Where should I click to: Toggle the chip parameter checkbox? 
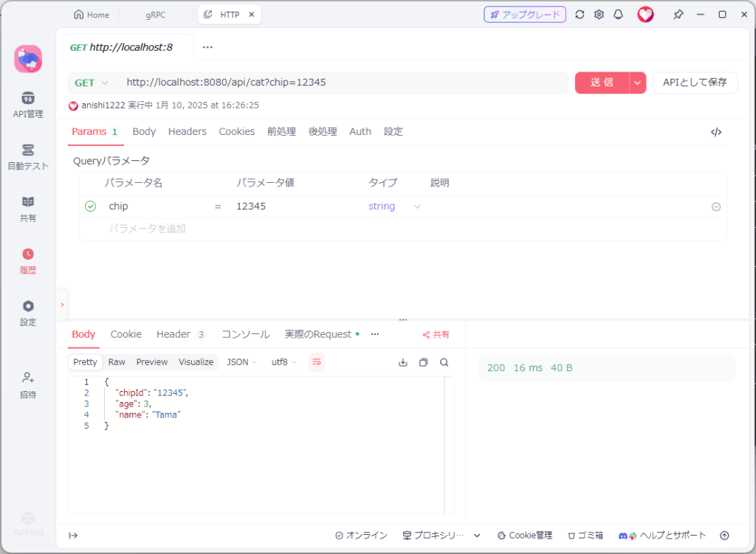pos(91,207)
